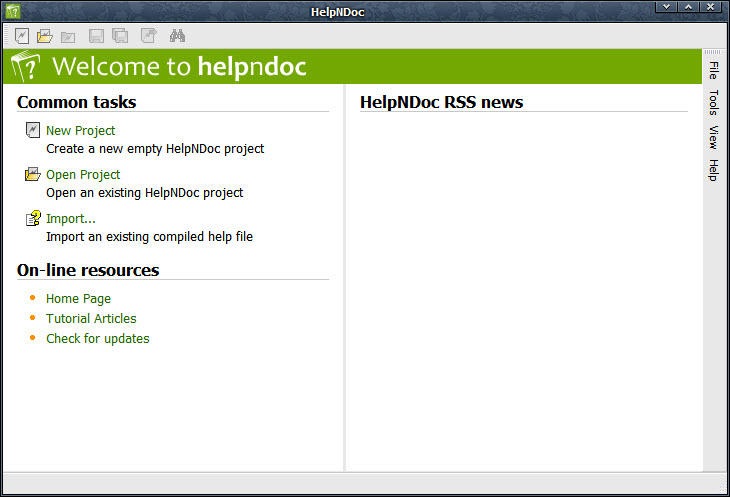Click the Open Project folder toolbar icon

45,36
